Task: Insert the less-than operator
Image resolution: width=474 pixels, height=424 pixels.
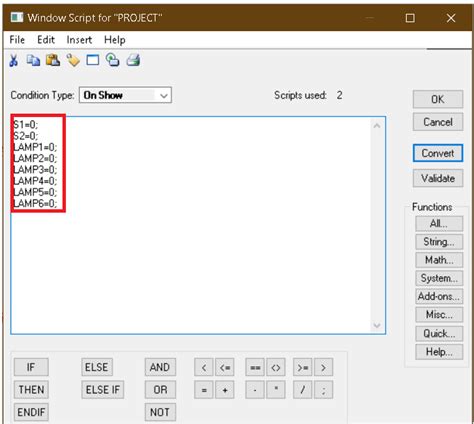Action: click(x=204, y=367)
